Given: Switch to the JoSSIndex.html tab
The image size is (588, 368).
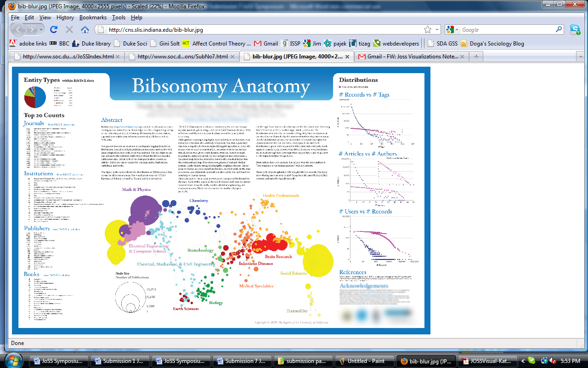Looking at the screenshot, I should tap(68, 57).
